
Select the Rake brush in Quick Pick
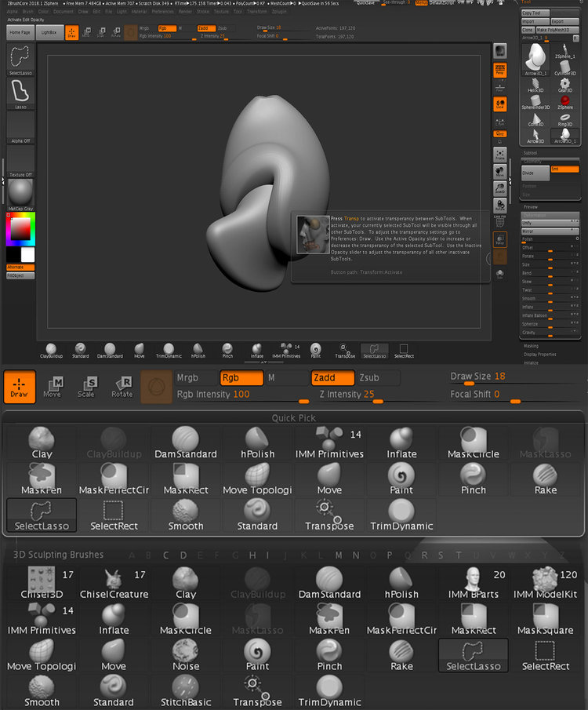tap(546, 479)
